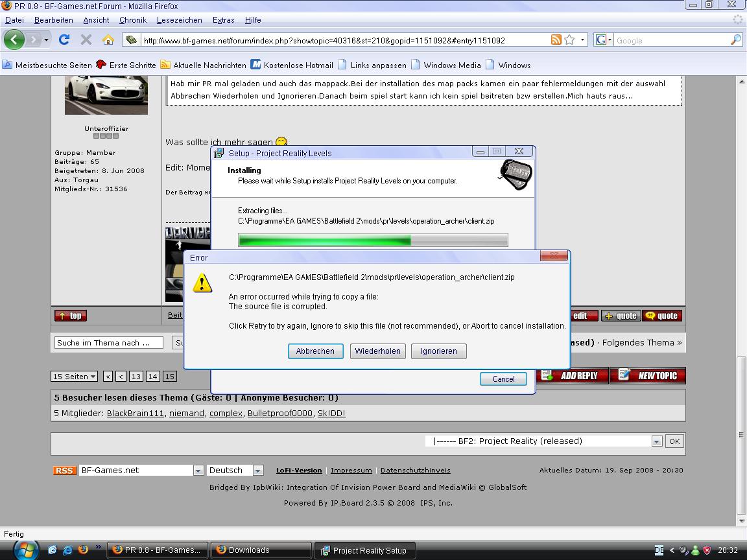The width and height of the screenshot is (747, 560).
Task: Open the Hilfe menu
Action: (x=253, y=20)
